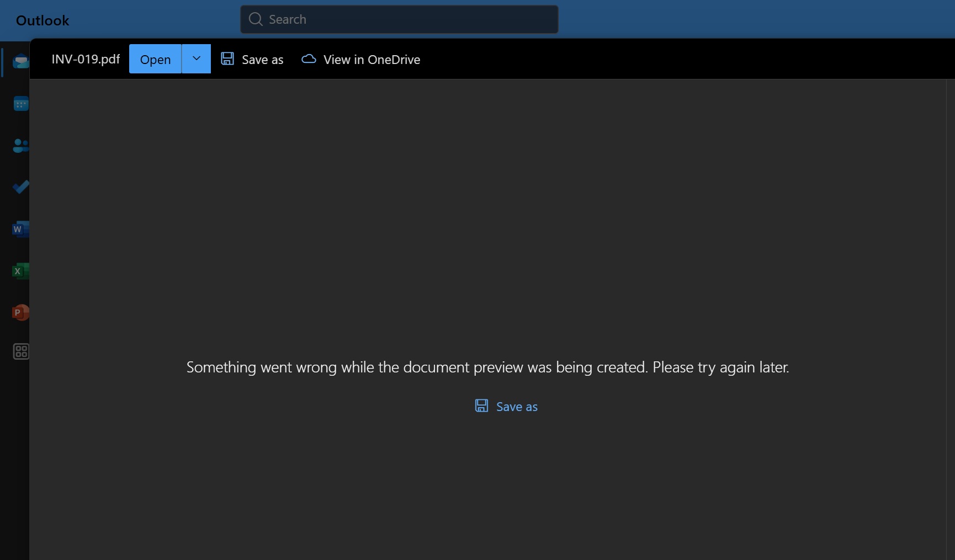Open the To Do checkmark icon

pos(20,188)
